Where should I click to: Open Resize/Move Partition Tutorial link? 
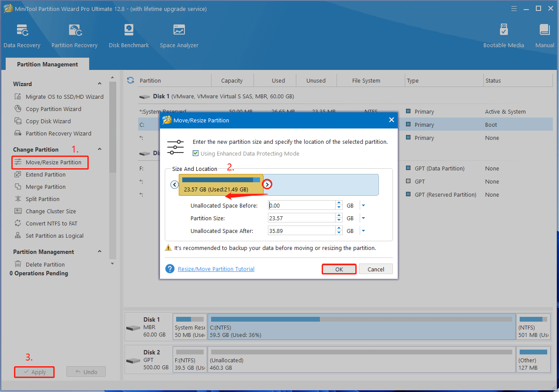(x=216, y=269)
